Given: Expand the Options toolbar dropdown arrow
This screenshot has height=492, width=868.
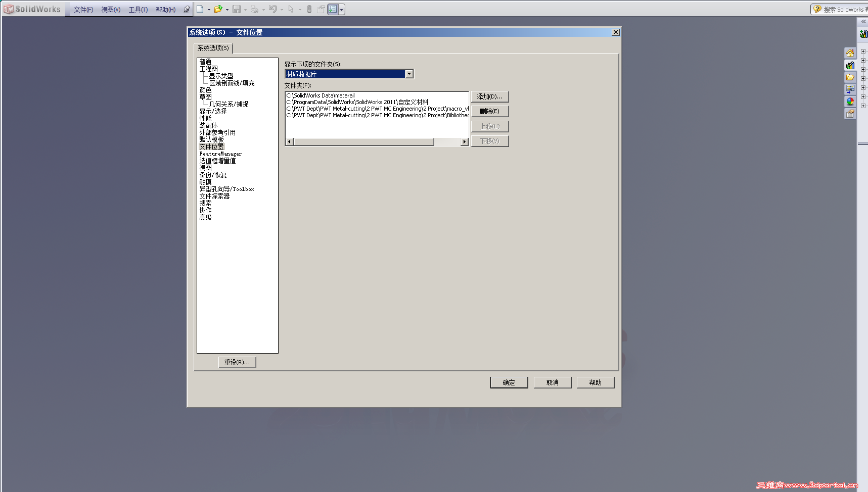Looking at the screenshot, I should pyautogui.click(x=342, y=10).
